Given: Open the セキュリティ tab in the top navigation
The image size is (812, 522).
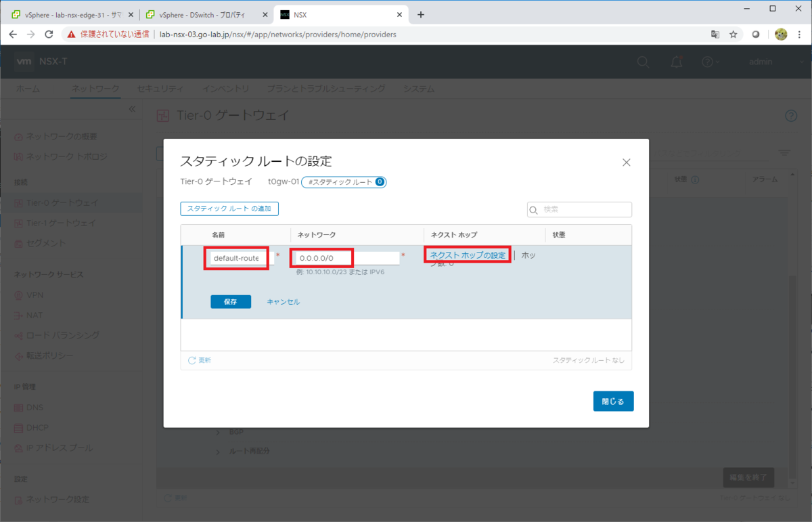Looking at the screenshot, I should [160, 89].
